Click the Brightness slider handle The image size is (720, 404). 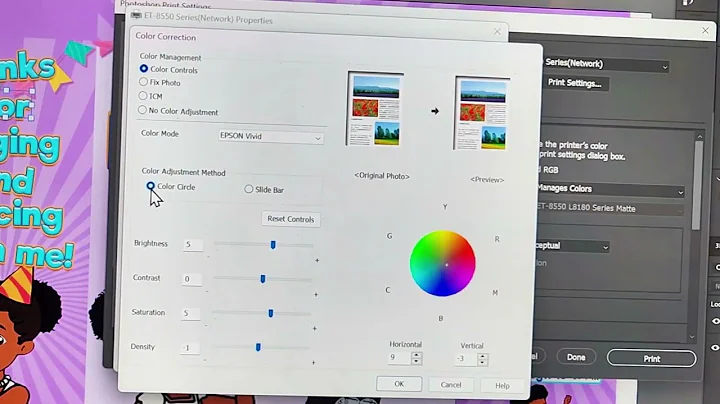(x=273, y=245)
